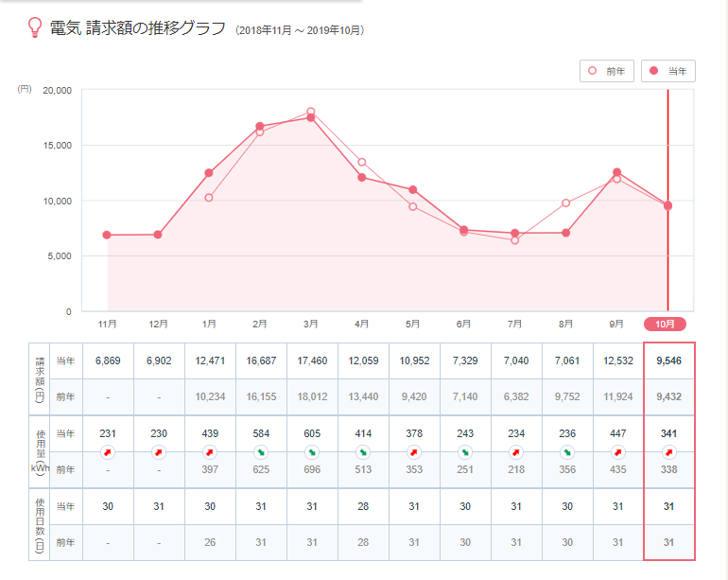Image resolution: width=728 pixels, height=580 pixels.
Task: Click the 9,546 billing cell in 10月
Action: pyautogui.click(x=669, y=360)
